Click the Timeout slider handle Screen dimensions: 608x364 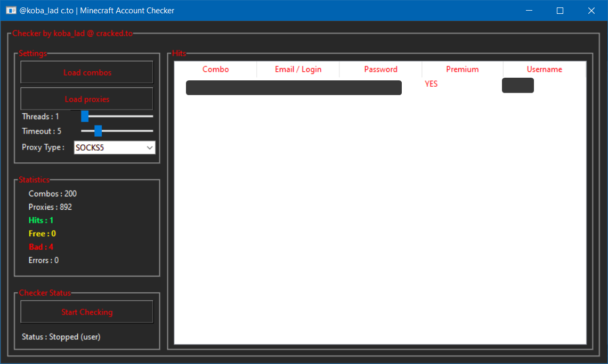[x=98, y=131]
